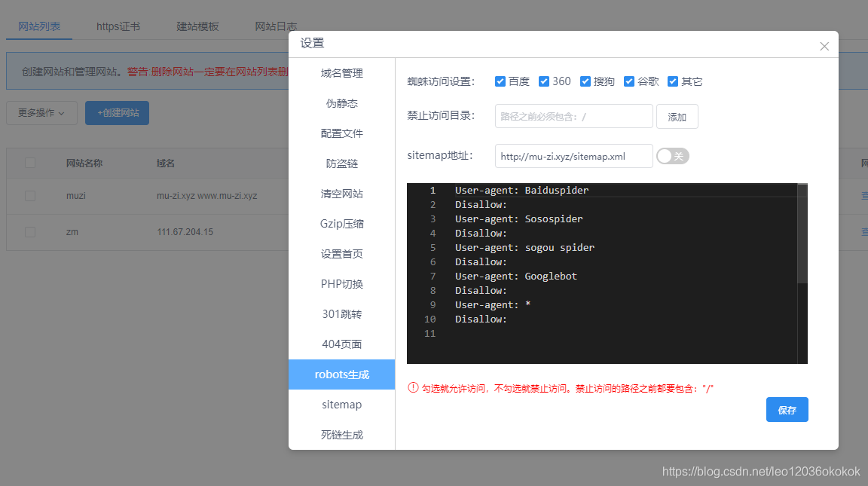Switch to the 网站日志 tab
The height and width of the screenshot is (486, 868).
pyautogui.click(x=276, y=26)
